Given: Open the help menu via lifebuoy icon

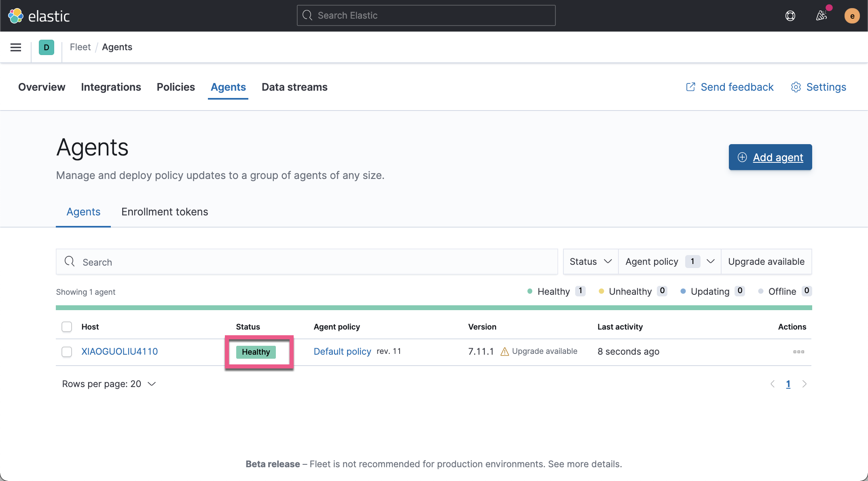Looking at the screenshot, I should [x=790, y=15].
